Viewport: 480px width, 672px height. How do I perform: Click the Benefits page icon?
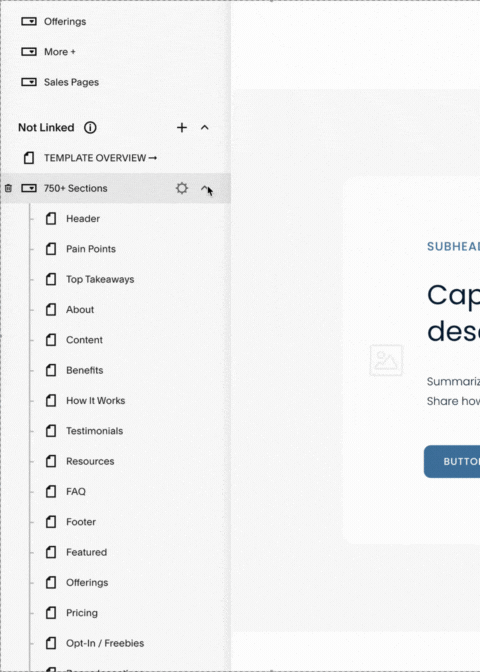tap(51, 370)
